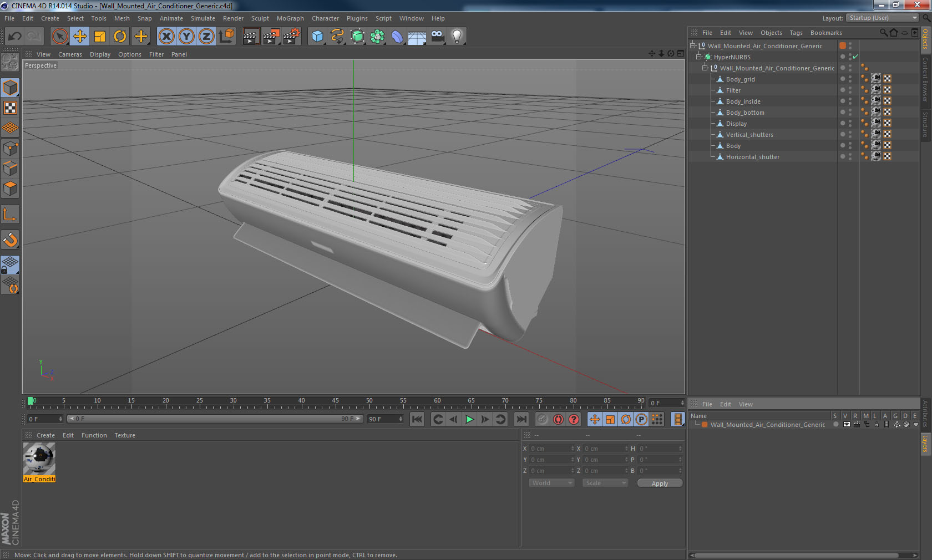
Task: Toggle visibility dot of Body_bottom
Action: pyautogui.click(x=843, y=112)
